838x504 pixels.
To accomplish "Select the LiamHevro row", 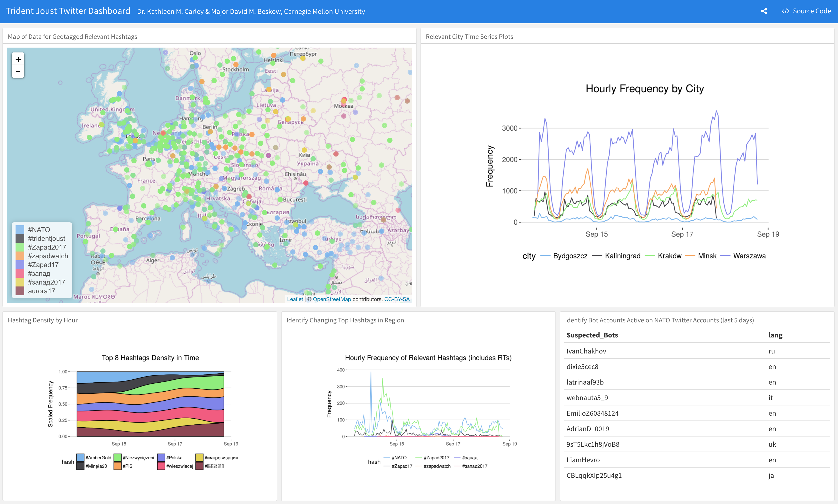I will [697, 460].
